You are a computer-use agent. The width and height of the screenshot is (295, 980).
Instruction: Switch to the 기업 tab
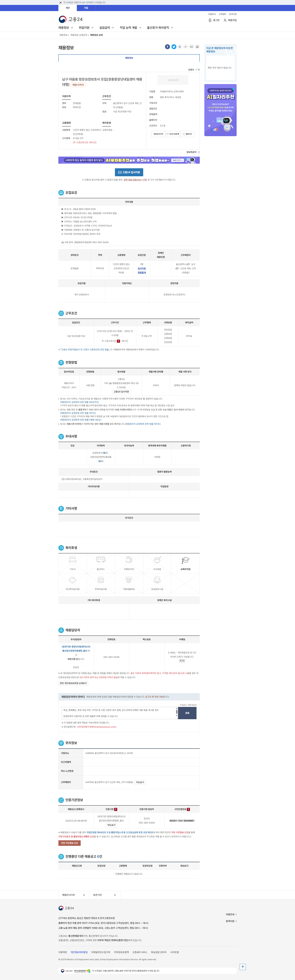coord(86,8)
